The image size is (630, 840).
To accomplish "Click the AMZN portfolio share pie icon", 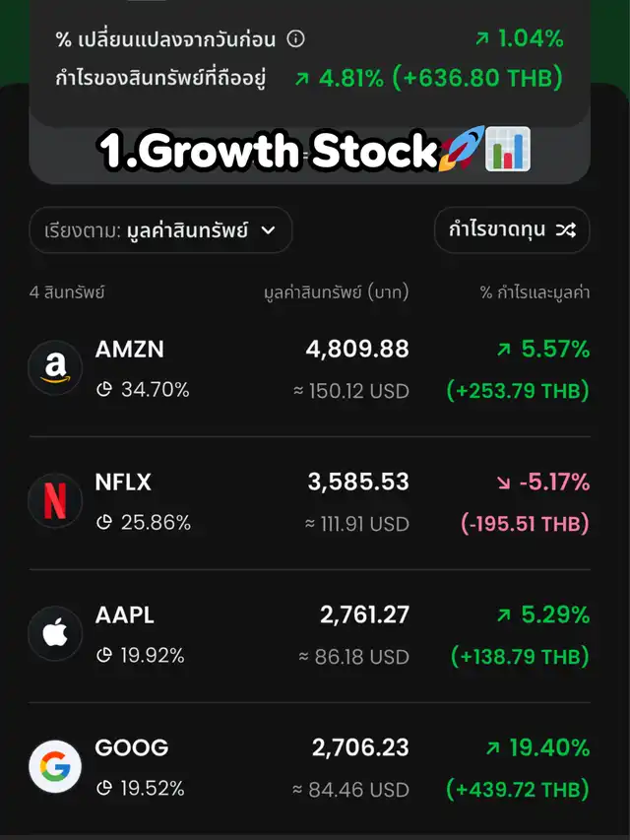I will click(x=104, y=390).
